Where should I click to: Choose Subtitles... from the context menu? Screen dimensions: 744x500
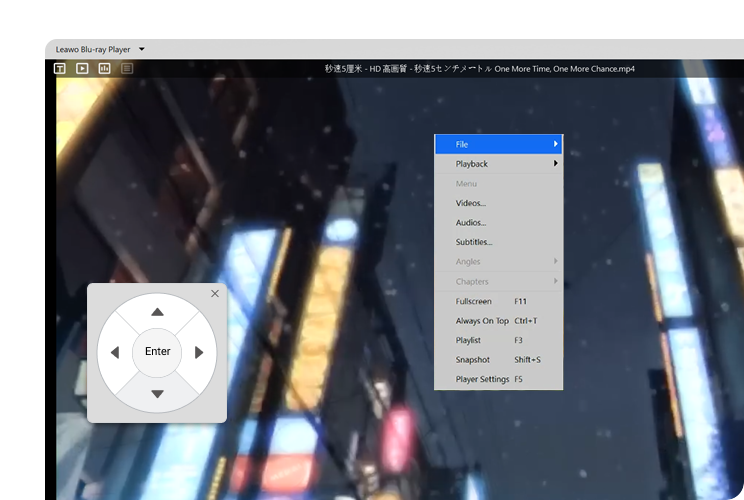tap(499, 242)
